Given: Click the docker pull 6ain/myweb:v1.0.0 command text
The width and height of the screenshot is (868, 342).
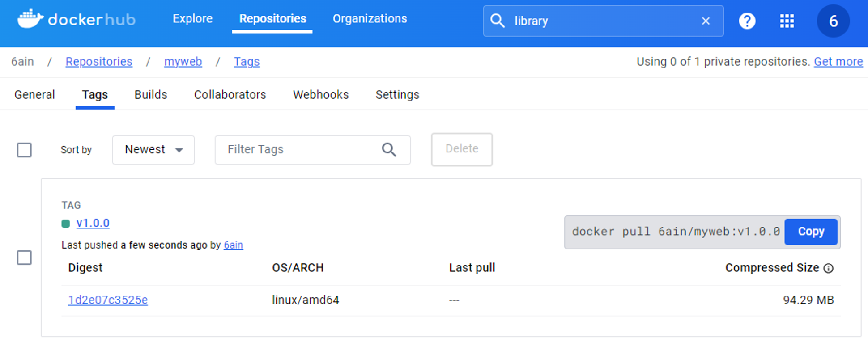Looking at the screenshot, I should [676, 232].
